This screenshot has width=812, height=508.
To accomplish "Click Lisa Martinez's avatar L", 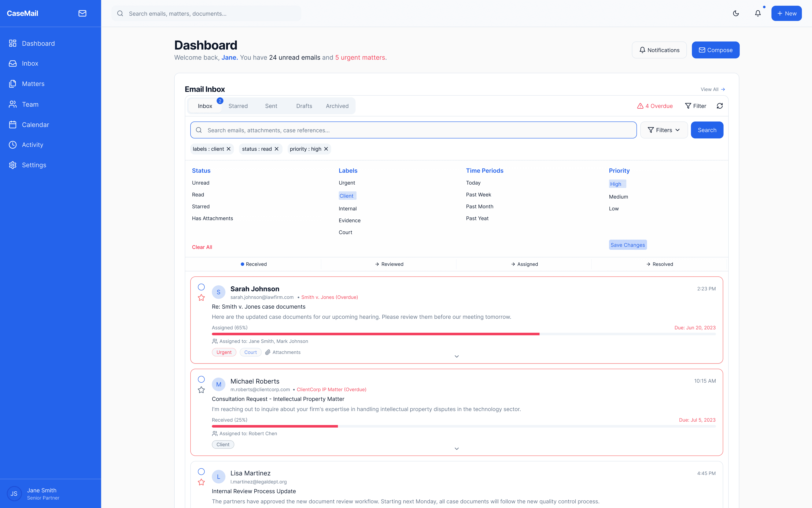I will (x=218, y=477).
